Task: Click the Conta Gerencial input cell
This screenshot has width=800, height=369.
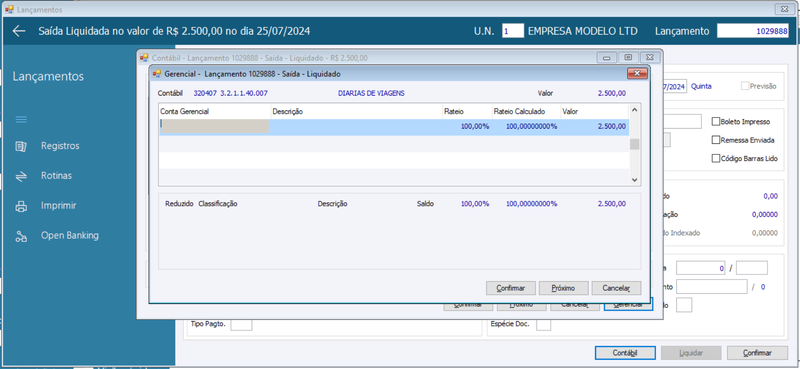Action: tap(215, 126)
